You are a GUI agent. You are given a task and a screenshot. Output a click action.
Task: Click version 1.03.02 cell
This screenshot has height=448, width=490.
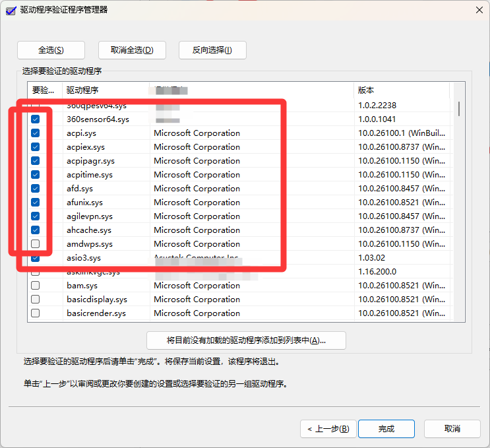(x=371, y=257)
